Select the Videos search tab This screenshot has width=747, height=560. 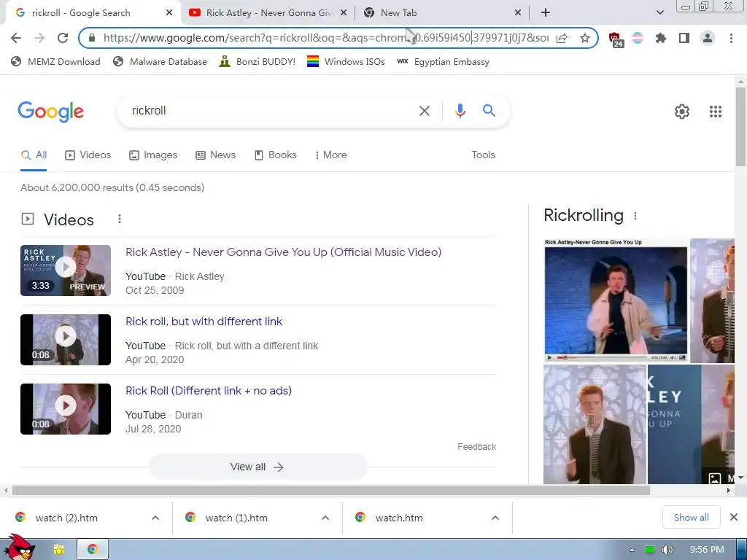tap(88, 155)
